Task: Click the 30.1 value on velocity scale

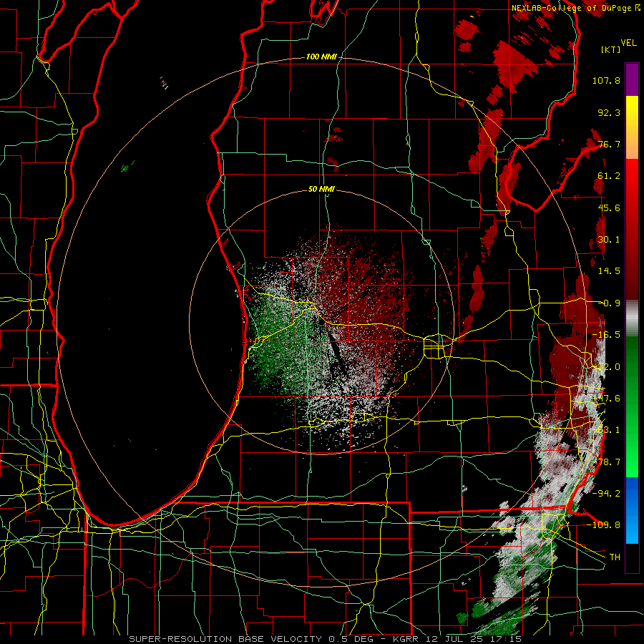Action: 609,240
